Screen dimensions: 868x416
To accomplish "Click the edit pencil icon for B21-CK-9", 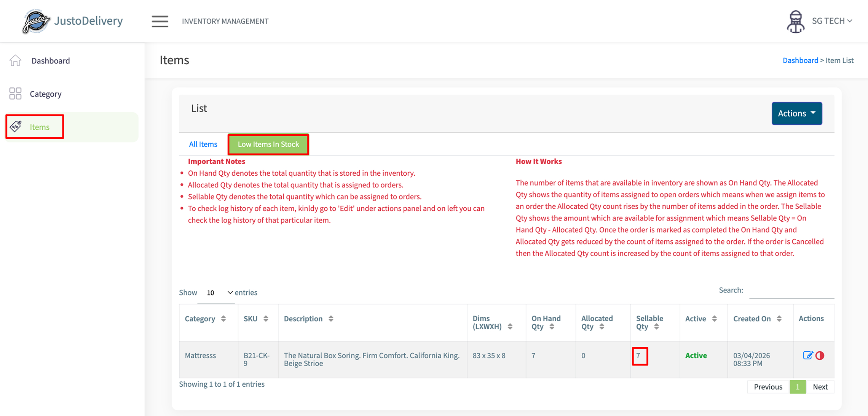I will tap(807, 355).
